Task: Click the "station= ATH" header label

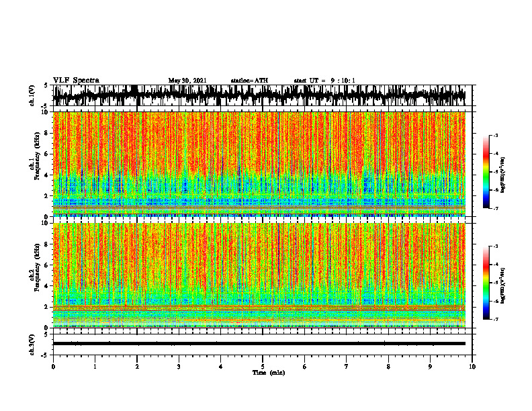Action: click(x=249, y=81)
